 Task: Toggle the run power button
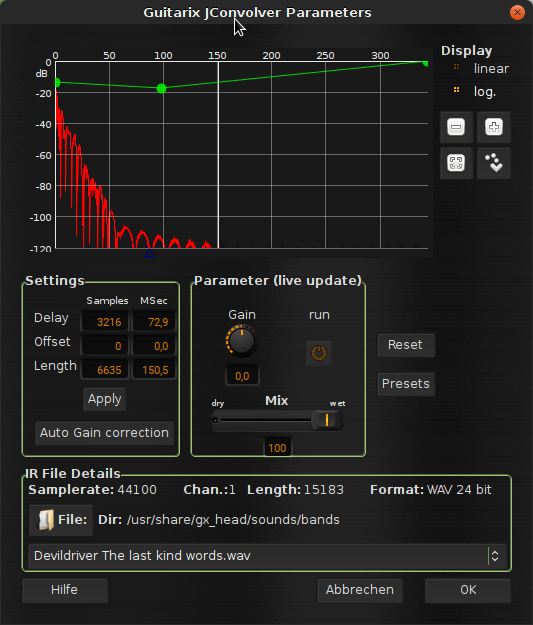tap(319, 353)
